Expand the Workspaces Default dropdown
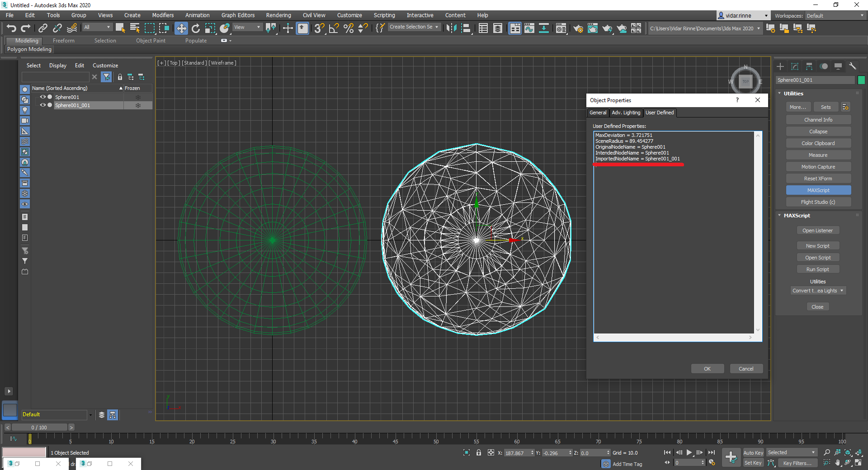Screen dimensions: 868x470 (x=835, y=16)
